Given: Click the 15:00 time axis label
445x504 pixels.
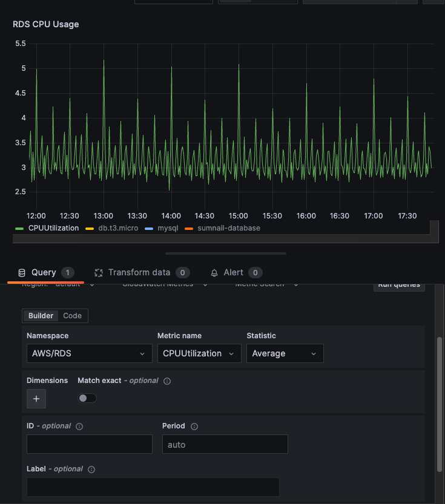Looking at the screenshot, I should [x=239, y=215].
